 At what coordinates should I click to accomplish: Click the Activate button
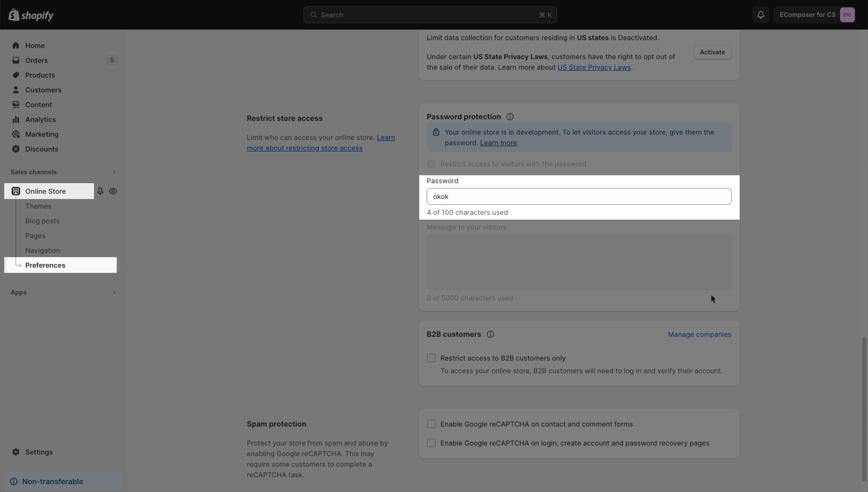(x=712, y=52)
